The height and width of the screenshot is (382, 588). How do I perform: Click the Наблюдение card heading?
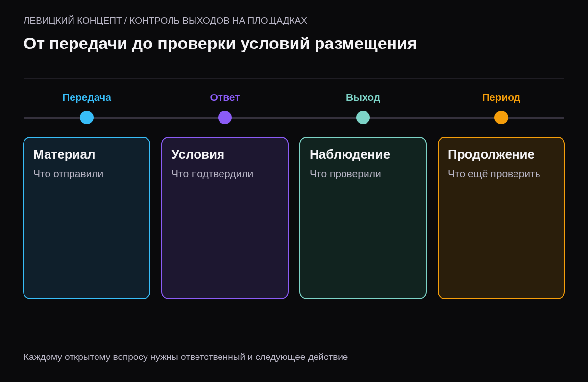350,154
